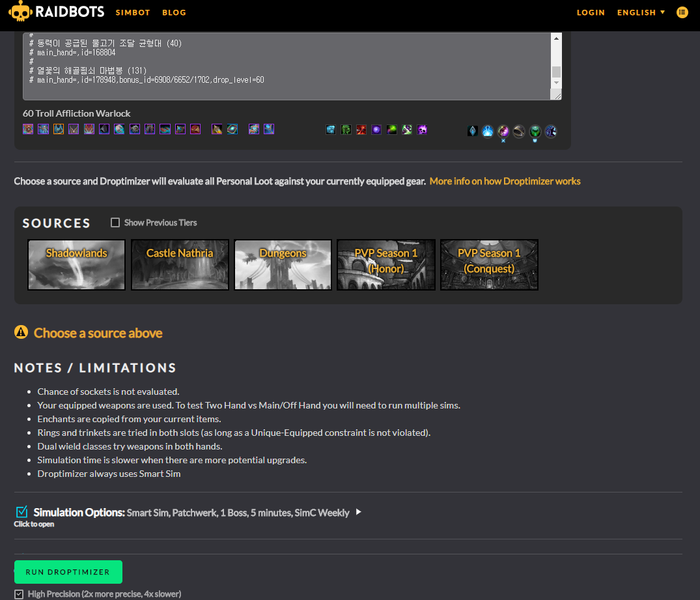Choose the Castle Nathria source tile
This screenshot has width=700, height=600.
180,264
